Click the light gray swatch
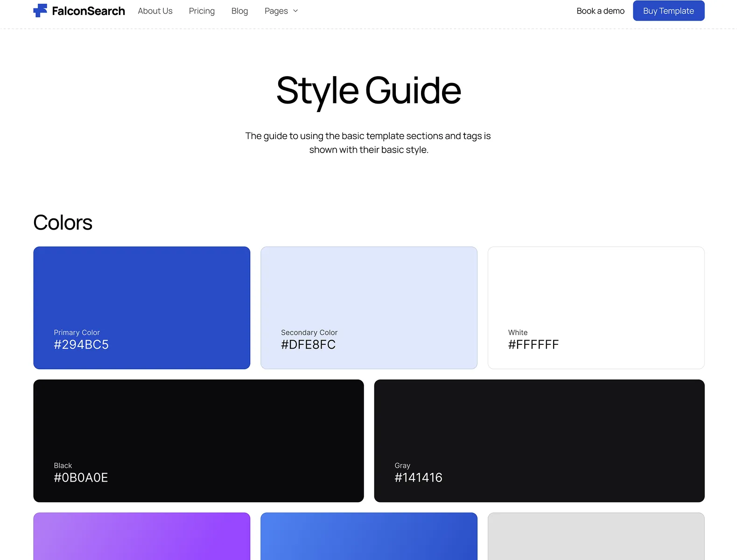The width and height of the screenshot is (737, 560). (x=596, y=536)
